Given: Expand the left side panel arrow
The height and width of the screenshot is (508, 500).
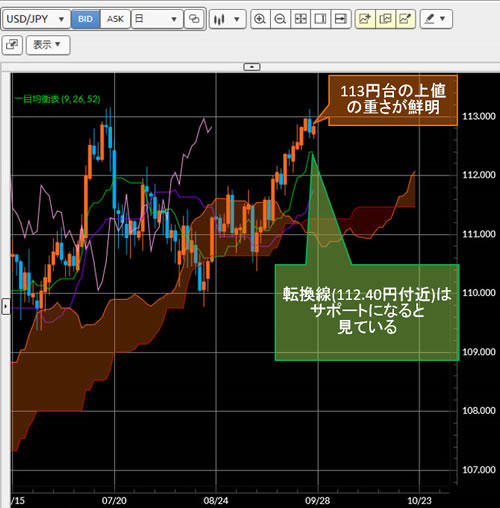Looking at the screenshot, I should [x=6, y=306].
